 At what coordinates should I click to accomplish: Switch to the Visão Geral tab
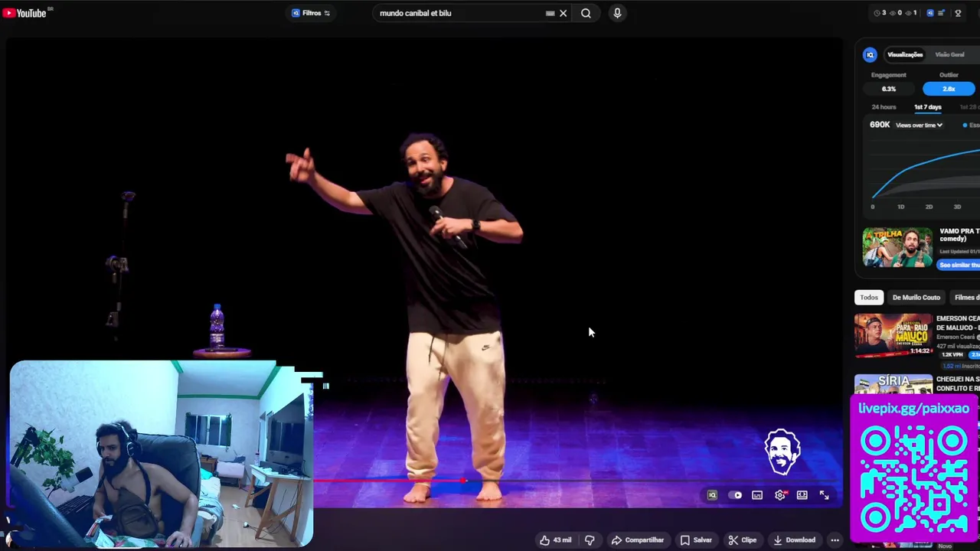[x=949, y=54]
